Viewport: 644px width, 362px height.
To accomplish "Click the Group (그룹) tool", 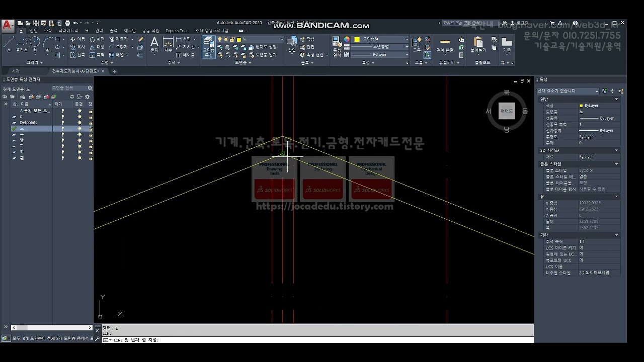I will [x=416, y=43].
